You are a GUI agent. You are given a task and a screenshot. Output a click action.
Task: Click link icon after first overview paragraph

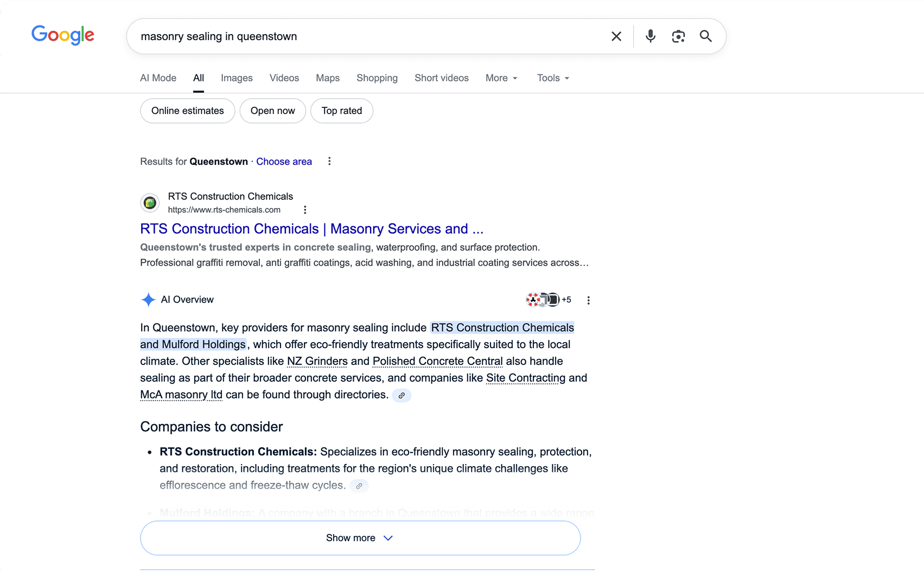click(402, 395)
